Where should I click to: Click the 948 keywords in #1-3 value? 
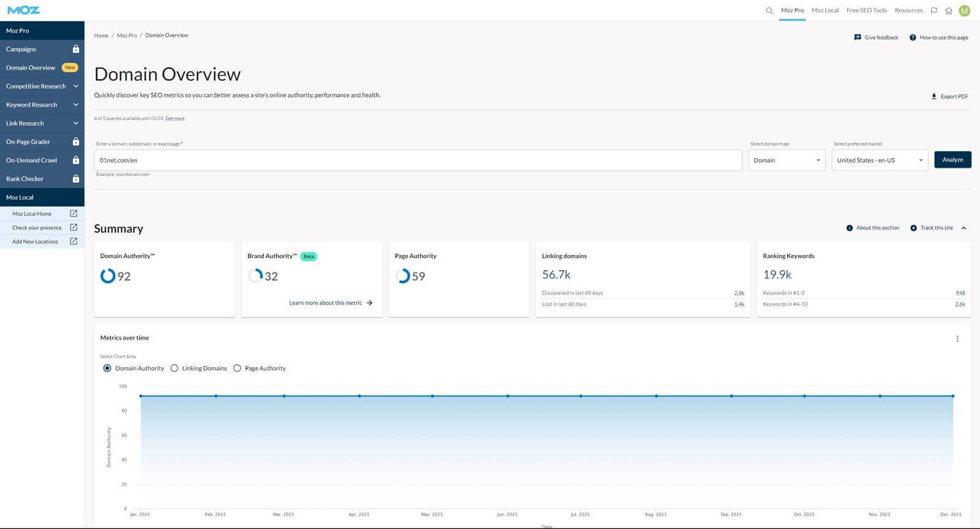pos(960,293)
